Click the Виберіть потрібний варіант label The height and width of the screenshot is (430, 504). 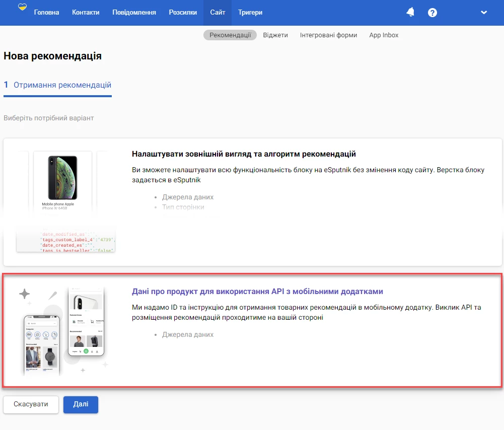pyautogui.click(x=48, y=118)
